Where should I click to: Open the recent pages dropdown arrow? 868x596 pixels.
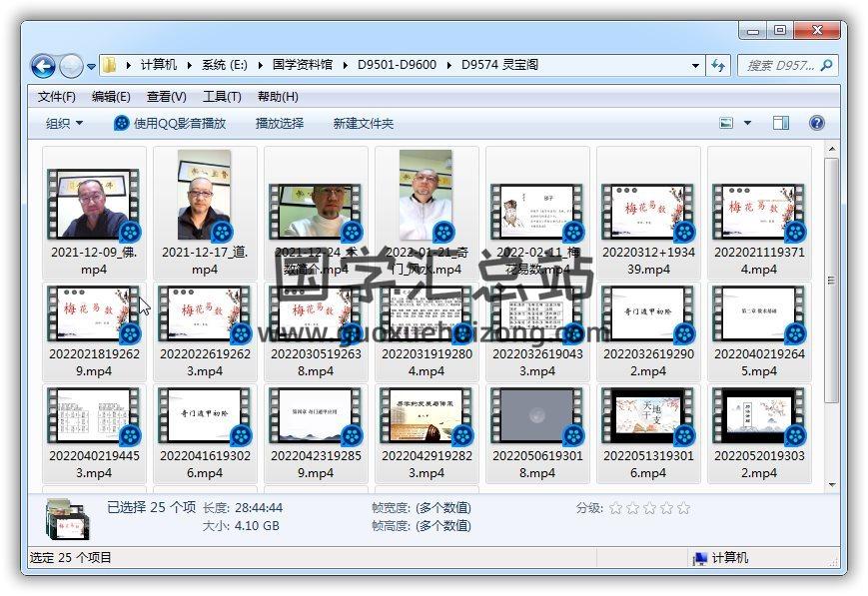coord(91,67)
